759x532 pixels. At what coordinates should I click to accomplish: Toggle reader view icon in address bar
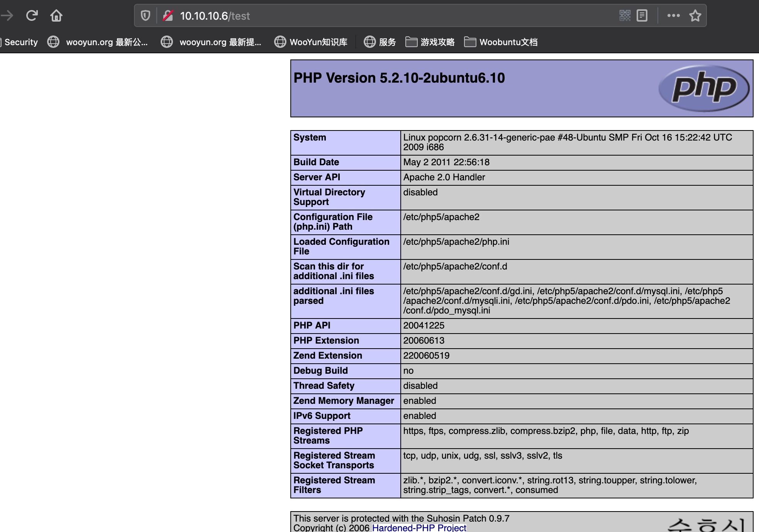(642, 16)
